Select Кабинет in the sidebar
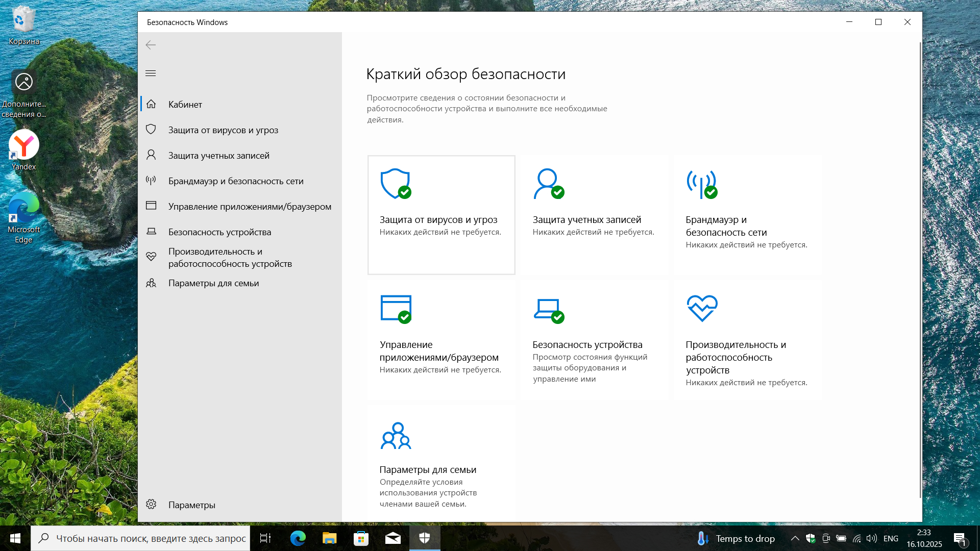This screenshot has width=980, height=551. coord(185,105)
